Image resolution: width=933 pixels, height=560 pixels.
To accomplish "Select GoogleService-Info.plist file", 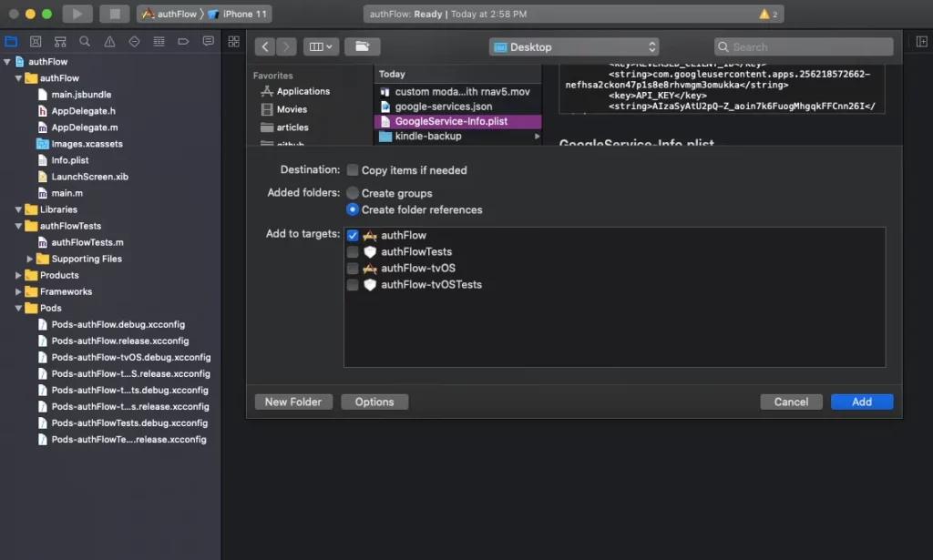I will coord(457,121).
